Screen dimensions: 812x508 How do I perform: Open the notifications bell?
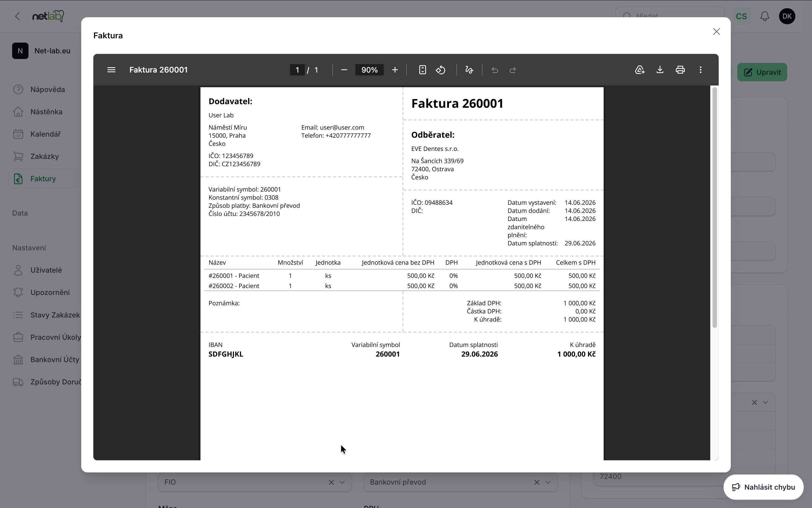pyautogui.click(x=765, y=16)
